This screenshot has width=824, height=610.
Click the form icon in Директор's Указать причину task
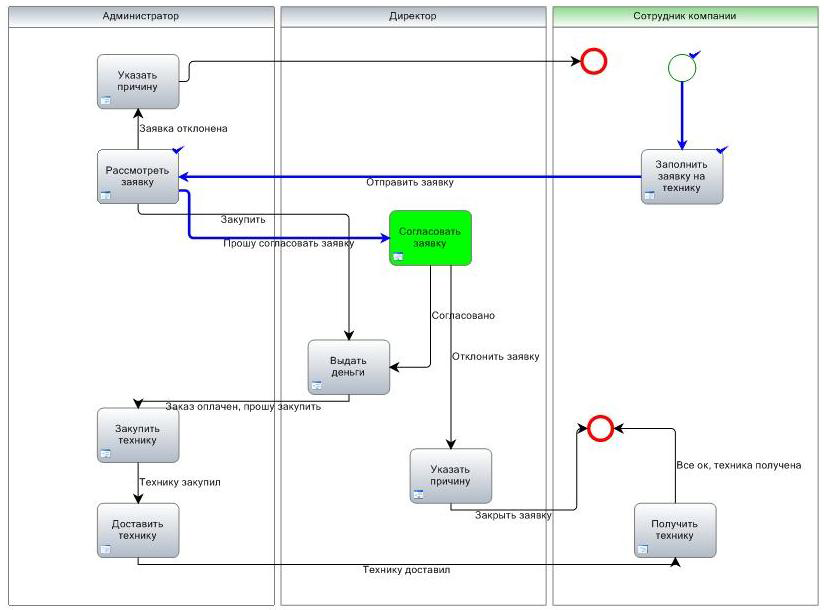418,494
